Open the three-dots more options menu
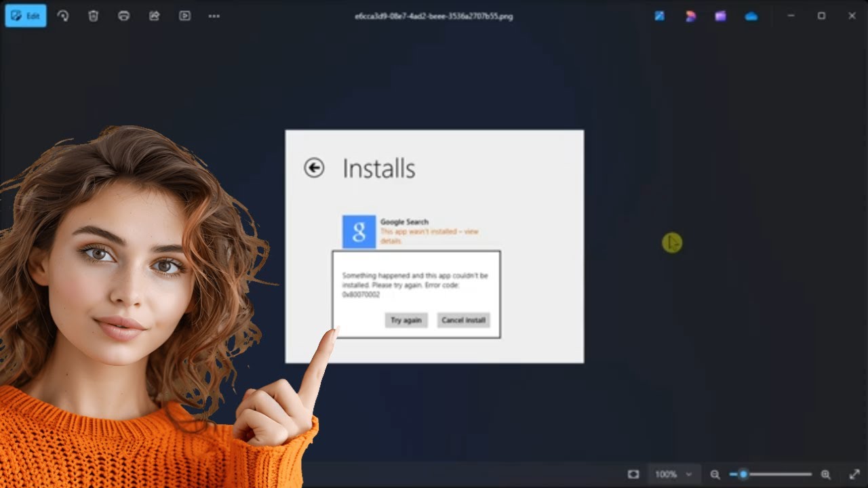868x488 pixels. click(x=214, y=16)
